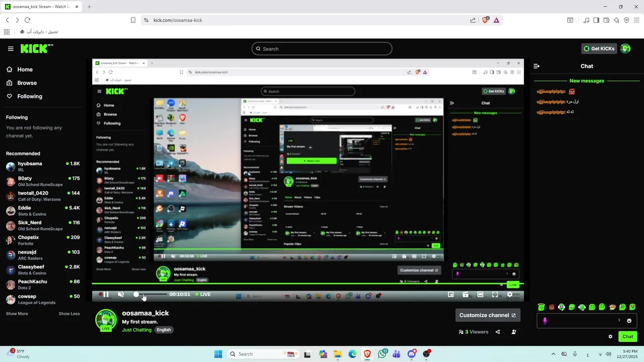Click the English language tag

[x=164, y=330]
